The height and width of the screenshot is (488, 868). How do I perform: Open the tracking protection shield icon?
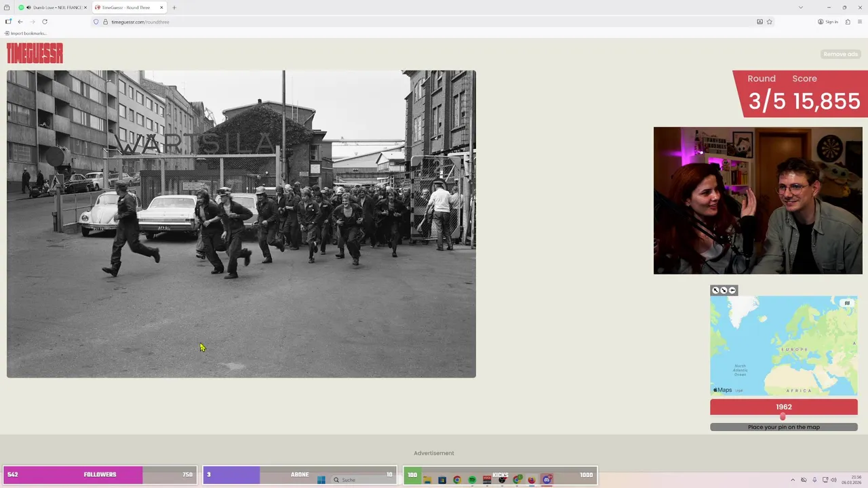96,22
